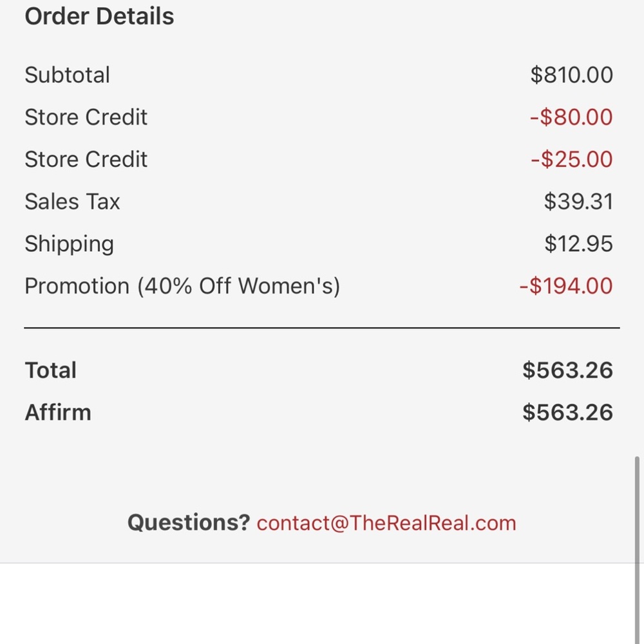This screenshot has height=644, width=644.
Task: Click the Store Credit label beside -$25.00
Action: click(86, 160)
